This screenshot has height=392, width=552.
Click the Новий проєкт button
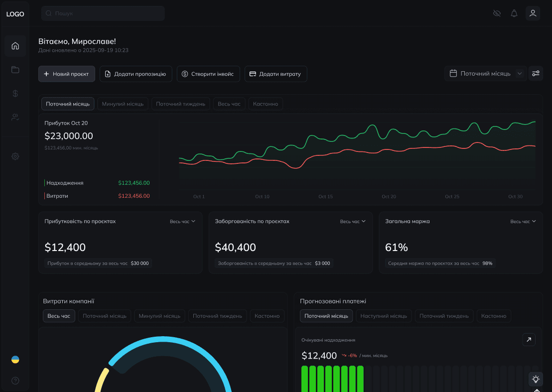point(66,74)
